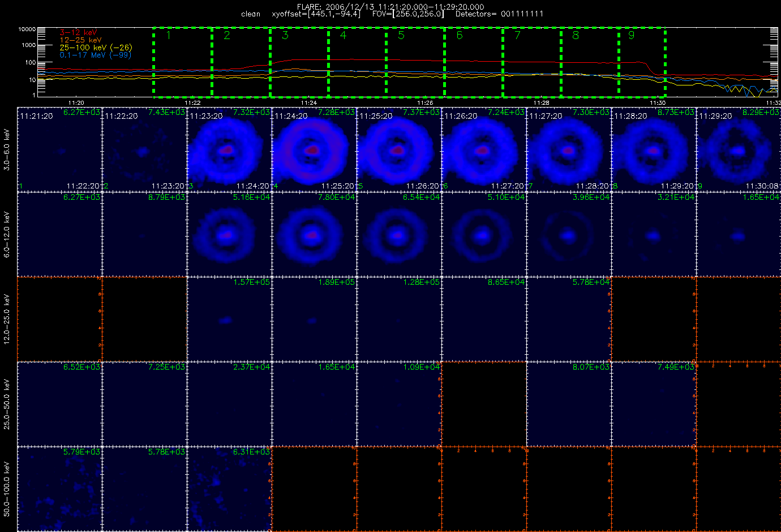Click the '7.43E+03' peak value label
This screenshot has height=532, width=781.
coord(166,113)
